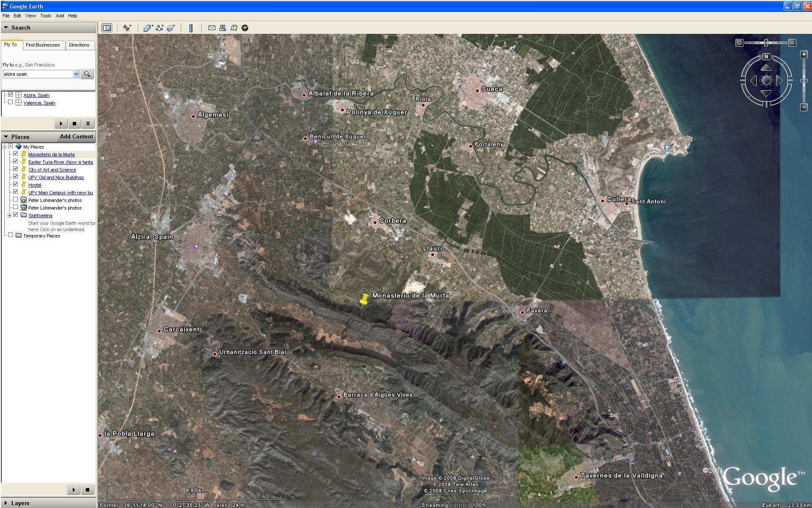
Task: Clear search results with X button
Action: pyautogui.click(x=88, y=124)
